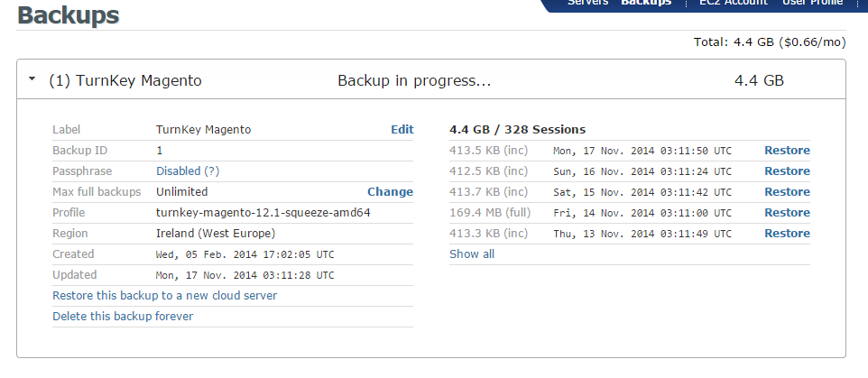Restore the Sun, 16 Nov. 2014 session
This screenshot has width=868, height=378.
[787, 171]
